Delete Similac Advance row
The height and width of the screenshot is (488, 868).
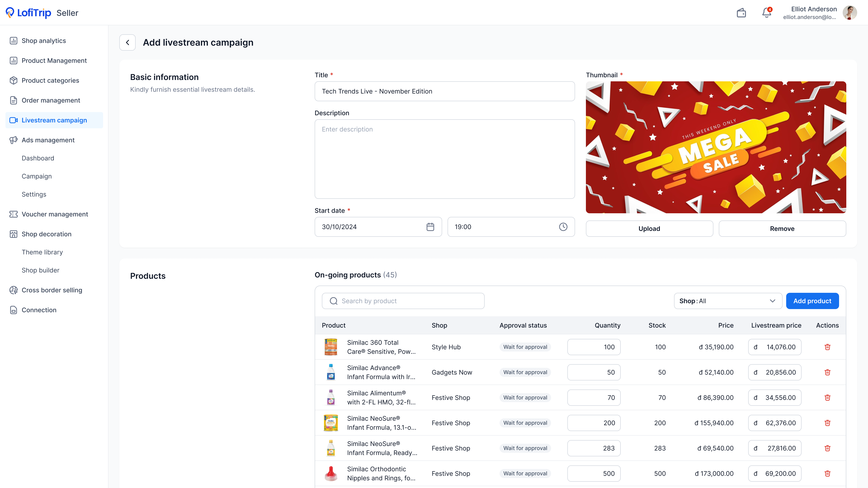coord(827,372)
